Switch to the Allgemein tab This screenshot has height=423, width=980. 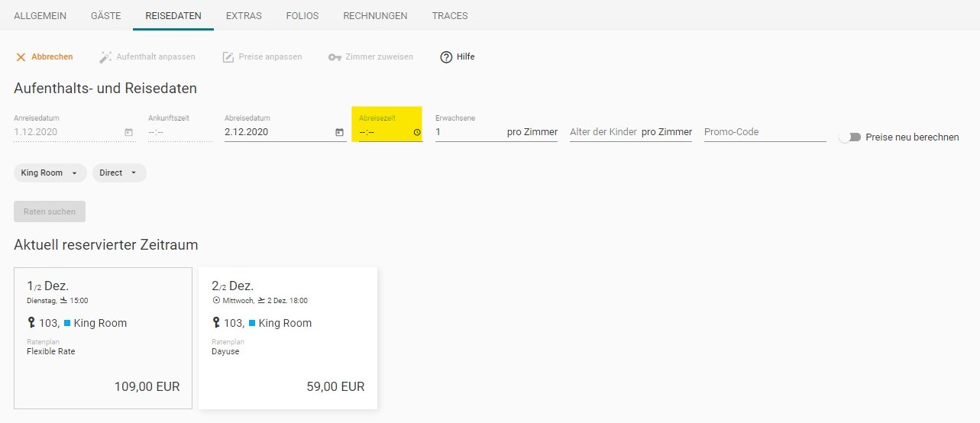40,15
